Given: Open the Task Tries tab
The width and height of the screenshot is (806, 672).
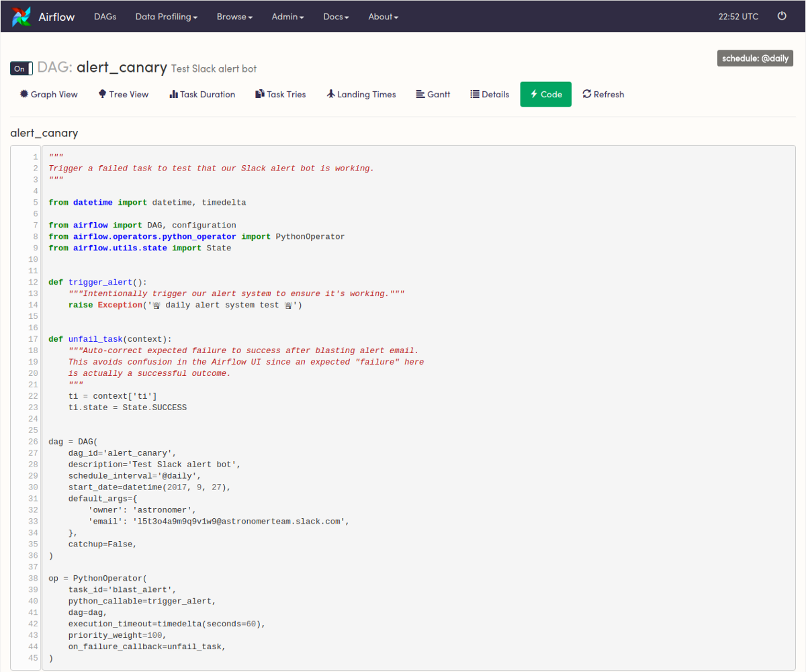Looking at the screenshot, I should [281, 94].
